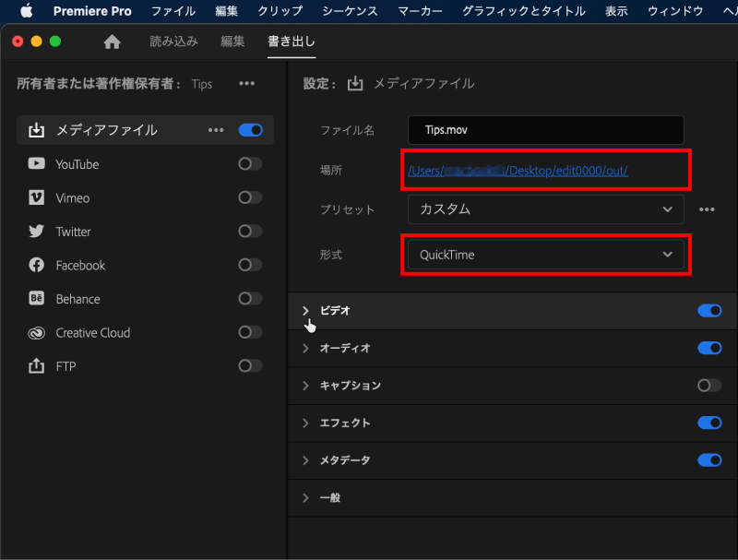
Task: Select the Vimeo destination label
Action: coord(73,198)
